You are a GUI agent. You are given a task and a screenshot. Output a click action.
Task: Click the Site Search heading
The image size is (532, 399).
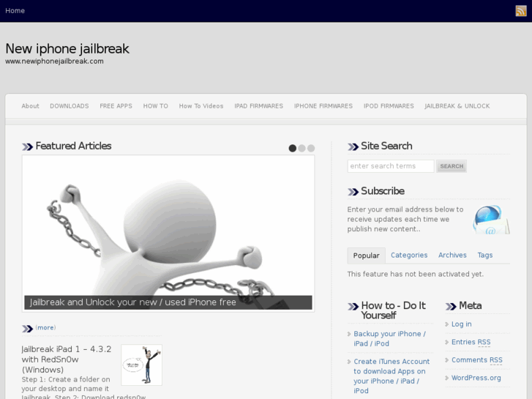click(386, 146)
